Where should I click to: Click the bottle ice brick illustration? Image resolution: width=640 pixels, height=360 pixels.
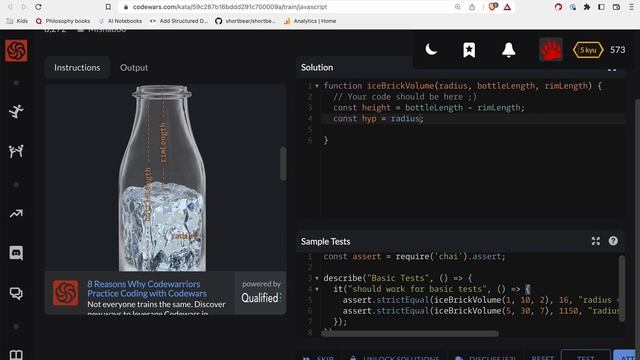click(162, 178)
